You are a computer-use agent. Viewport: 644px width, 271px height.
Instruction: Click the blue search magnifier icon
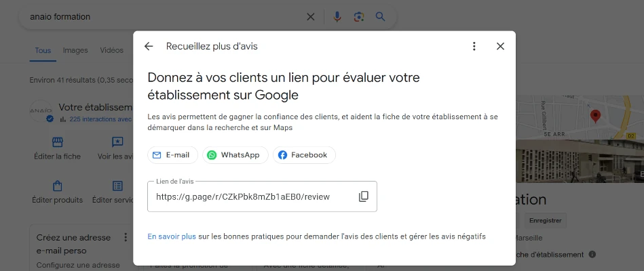tap(380, 17)
